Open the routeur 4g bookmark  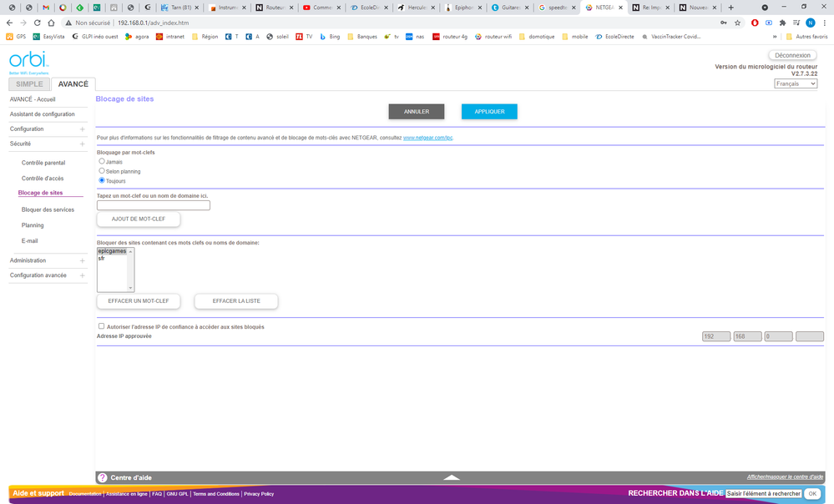coord(450,37)
